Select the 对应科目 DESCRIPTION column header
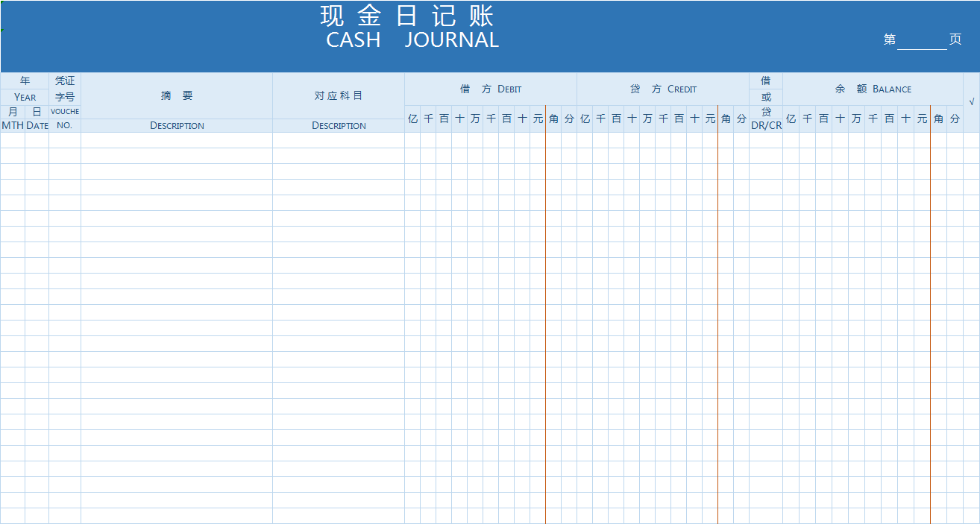The image size is (980, 524). click(x=339, y=97)
